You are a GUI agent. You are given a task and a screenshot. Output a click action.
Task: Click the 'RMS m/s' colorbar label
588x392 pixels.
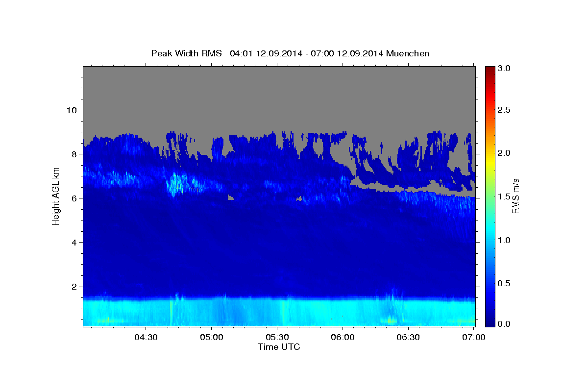(515, 196)
